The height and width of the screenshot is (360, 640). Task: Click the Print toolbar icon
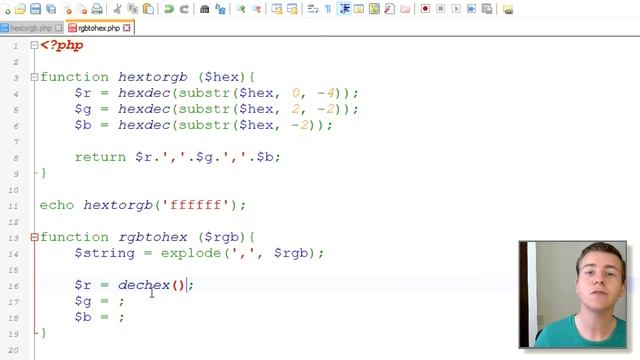tap(97, 9)
